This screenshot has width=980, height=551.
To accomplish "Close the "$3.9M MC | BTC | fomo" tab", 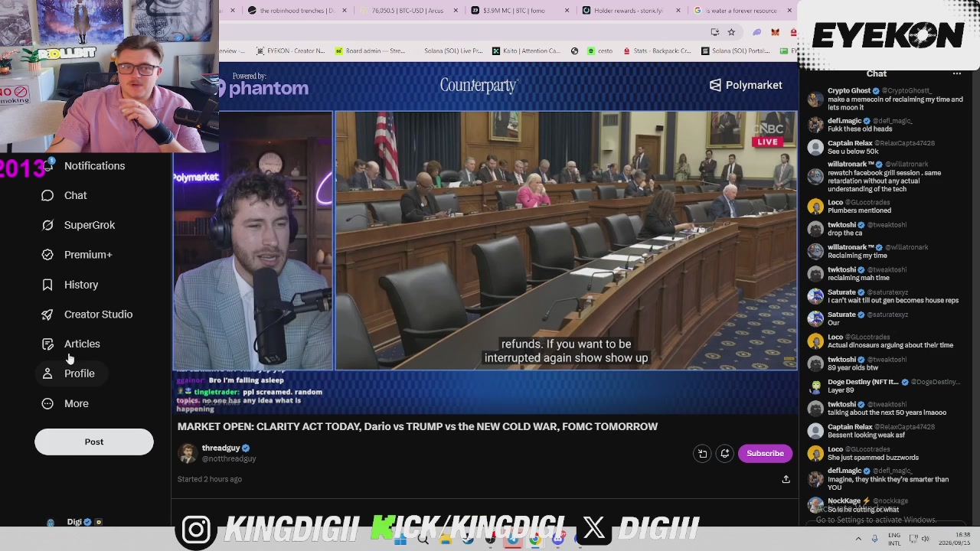I will 567,11.
